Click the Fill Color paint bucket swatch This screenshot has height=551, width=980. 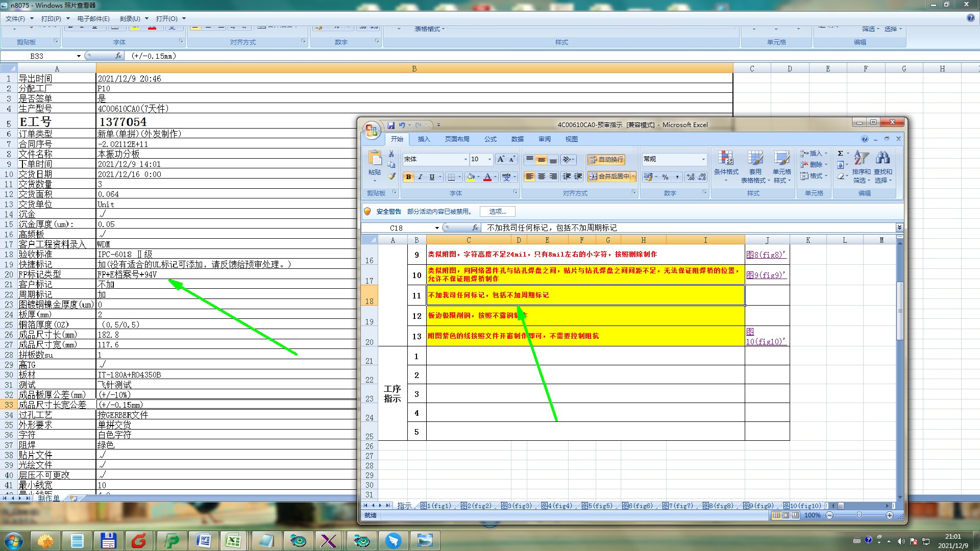471,177
